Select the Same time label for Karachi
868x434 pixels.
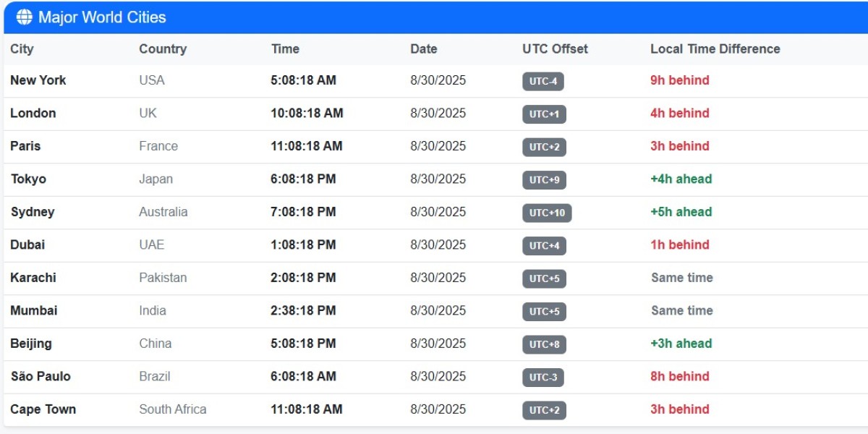pos(681,278)
